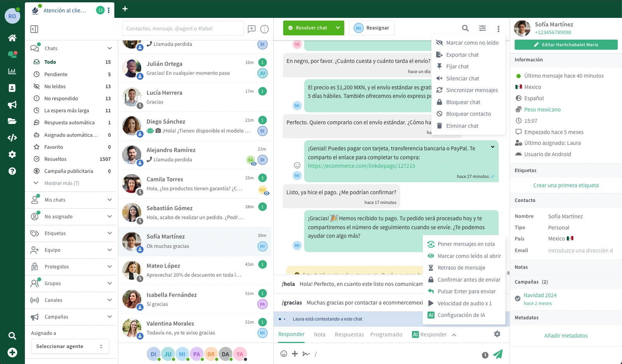Open composer settings gear icon
Screen dimensions: 622x364
click(x=497, y=334)
